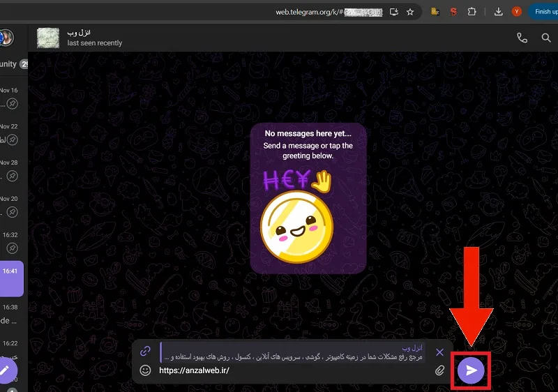558x392 pixels.
Task: Click the link preview title انزل وب
Action: click(412, 347)
